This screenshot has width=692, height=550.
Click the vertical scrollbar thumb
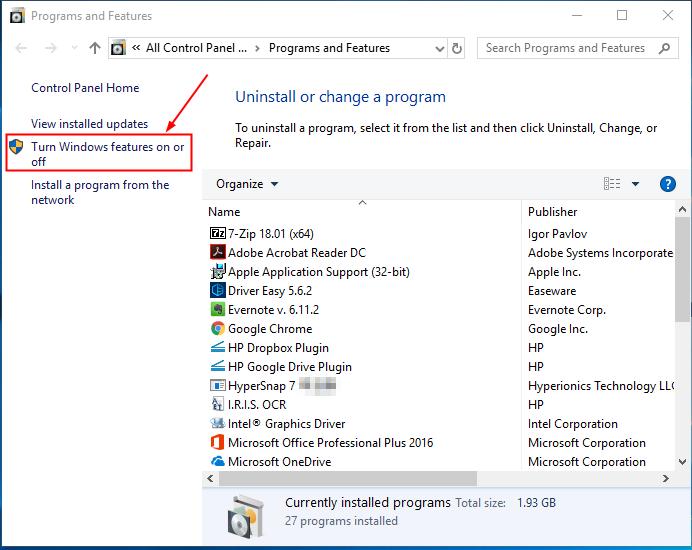coord(682,268)
